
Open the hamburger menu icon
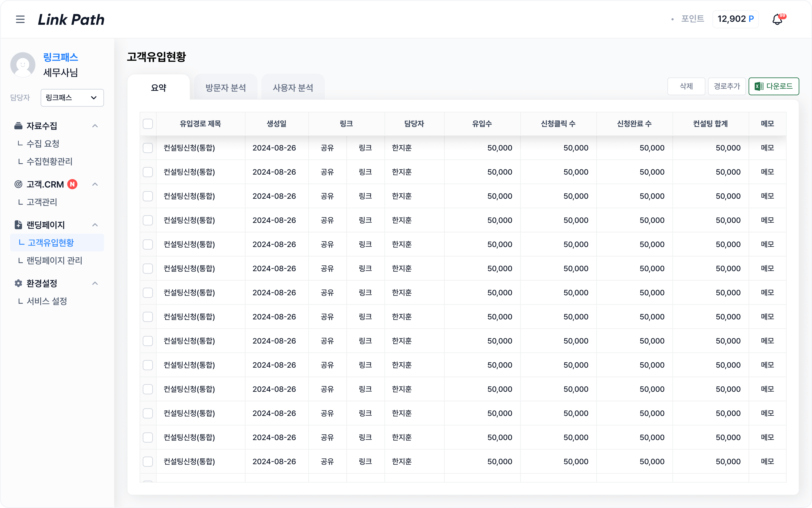click(x=20, y=19)
